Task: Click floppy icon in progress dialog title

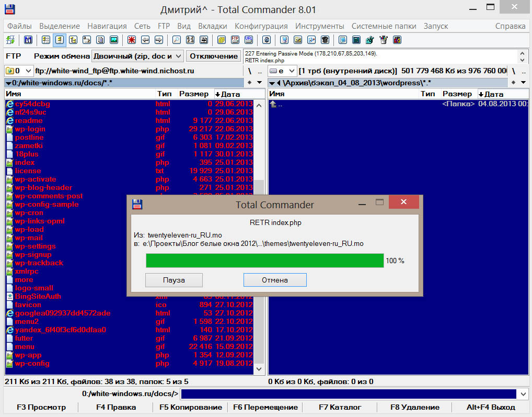Action: click(137, 205)
